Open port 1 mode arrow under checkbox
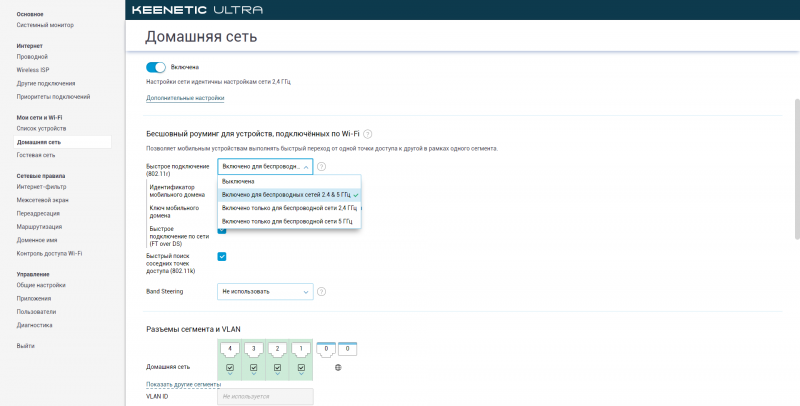The width and height of the screenshot is (800, 406). (301, 374)
